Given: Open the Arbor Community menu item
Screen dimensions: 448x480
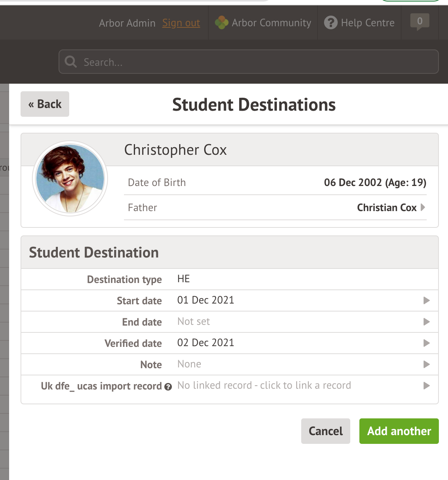Looking at the screenshot, I should click(x=271, y=23).
